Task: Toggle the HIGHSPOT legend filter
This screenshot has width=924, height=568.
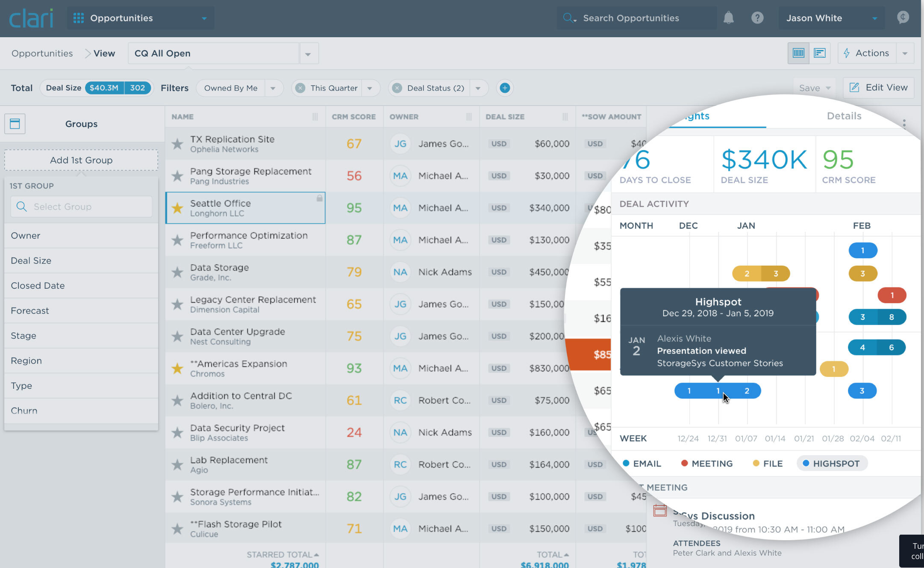Action: (x=831, y=463)
